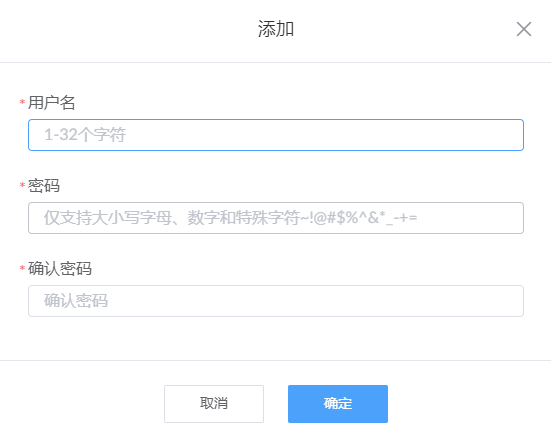Click the right end of the password box
Viewport: 552px width, 440px height.
pos(510,218)
